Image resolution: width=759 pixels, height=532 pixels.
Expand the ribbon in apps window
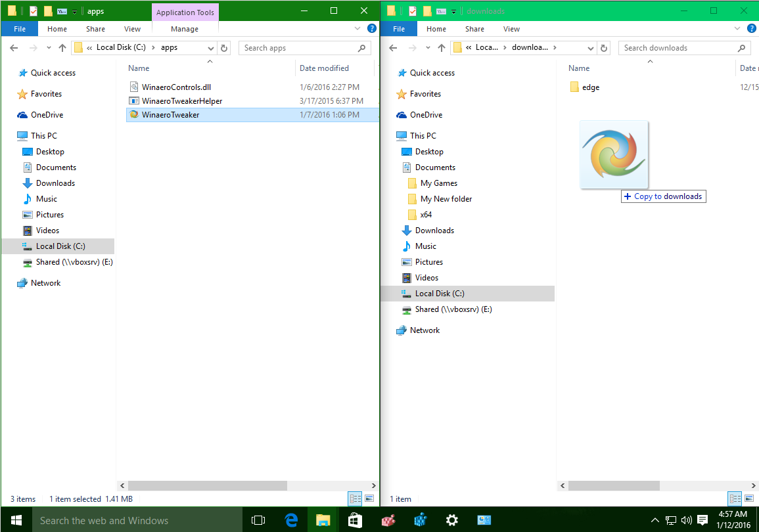point(357,29)
